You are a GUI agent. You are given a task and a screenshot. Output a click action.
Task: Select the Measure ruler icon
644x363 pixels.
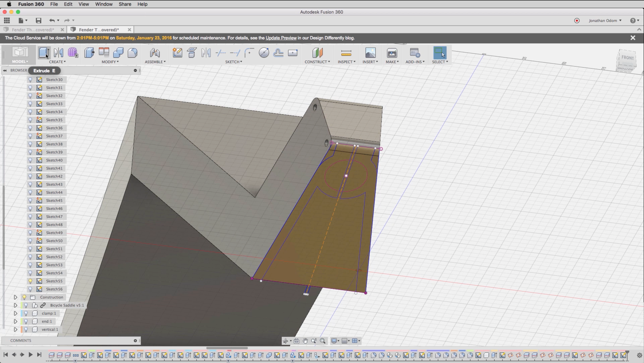pyautogui.click(x=346, y=53)
